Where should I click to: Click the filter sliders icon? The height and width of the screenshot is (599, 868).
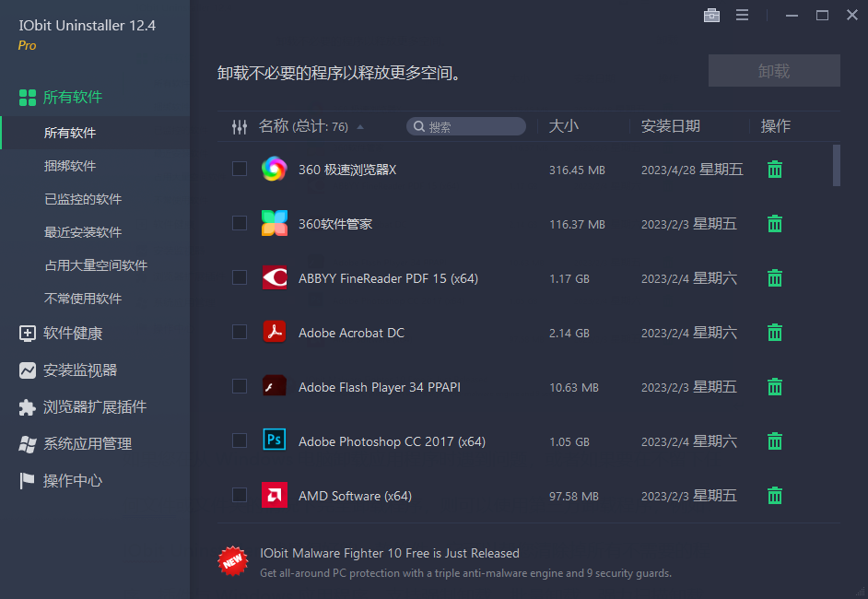coord(240,127)
